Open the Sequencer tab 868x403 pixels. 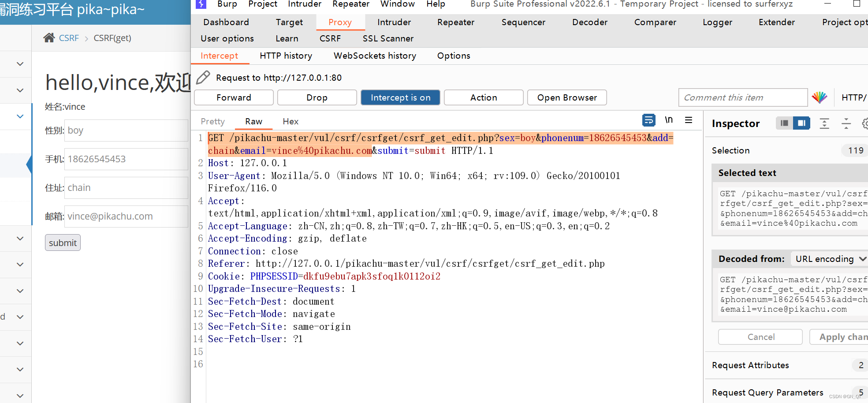click(x=523, y=22)
